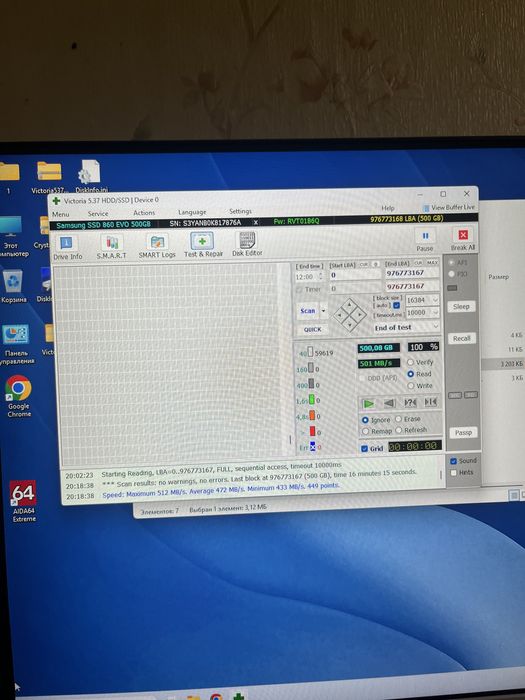
Task: Open the Help menu
Action: 388,208
